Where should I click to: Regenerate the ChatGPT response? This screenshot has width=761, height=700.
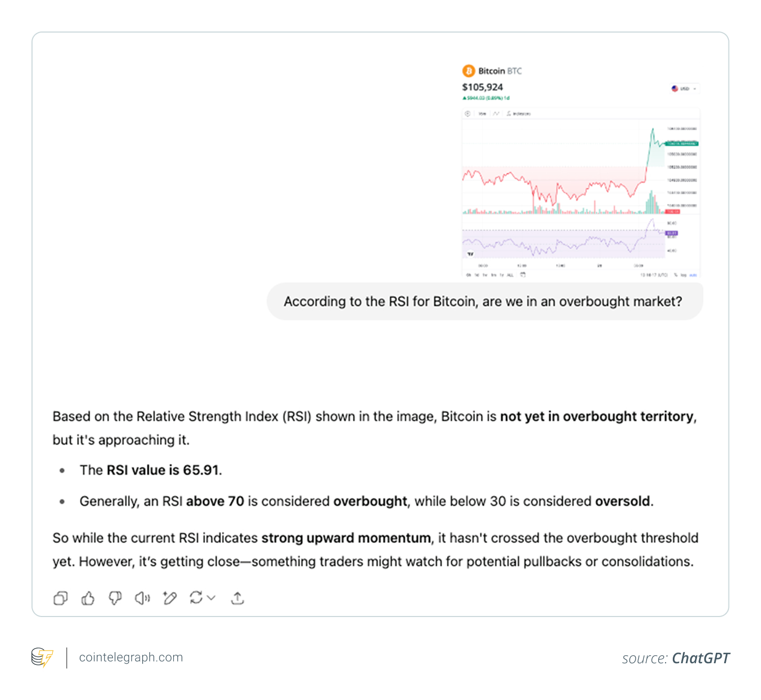click(x=196, y=598)
